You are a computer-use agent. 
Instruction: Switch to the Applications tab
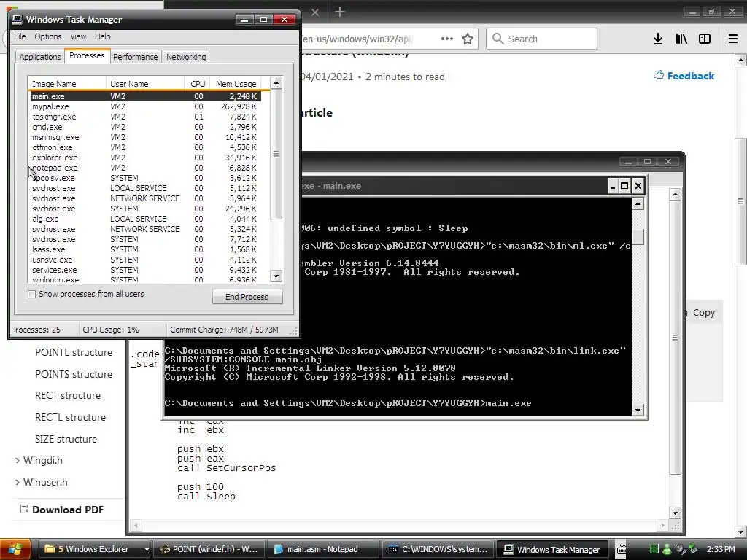pos(40,57)
